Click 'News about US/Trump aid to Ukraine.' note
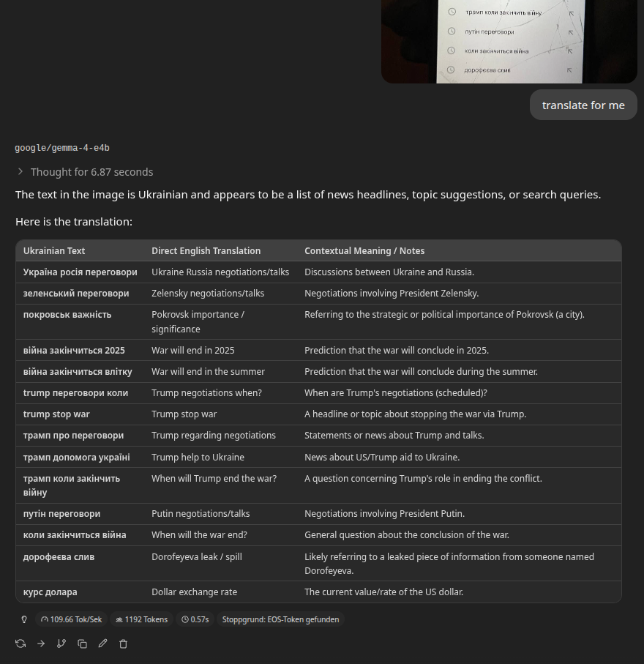 pos(382,458)
